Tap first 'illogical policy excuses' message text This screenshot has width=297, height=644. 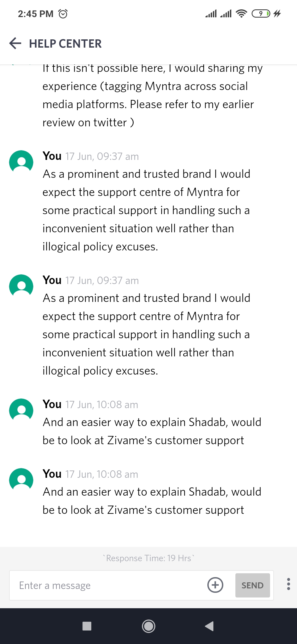point(100,247)
